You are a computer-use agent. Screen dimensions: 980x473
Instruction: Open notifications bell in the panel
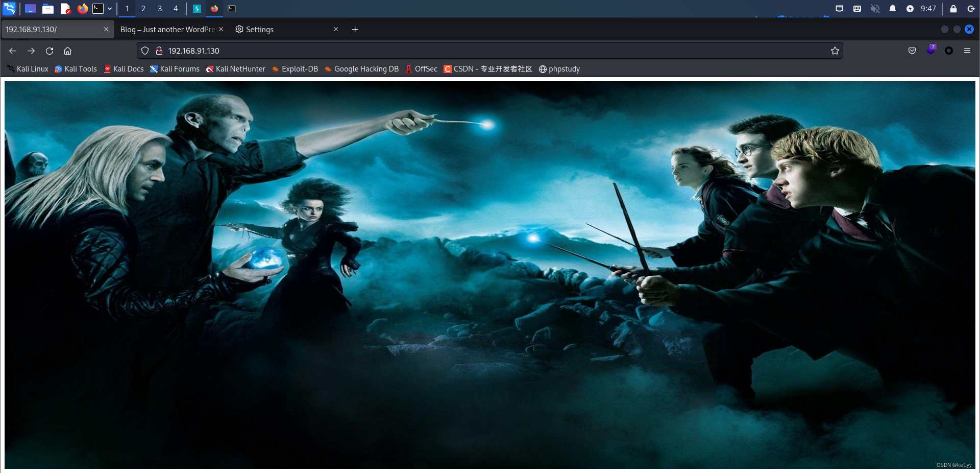(893, 9)
